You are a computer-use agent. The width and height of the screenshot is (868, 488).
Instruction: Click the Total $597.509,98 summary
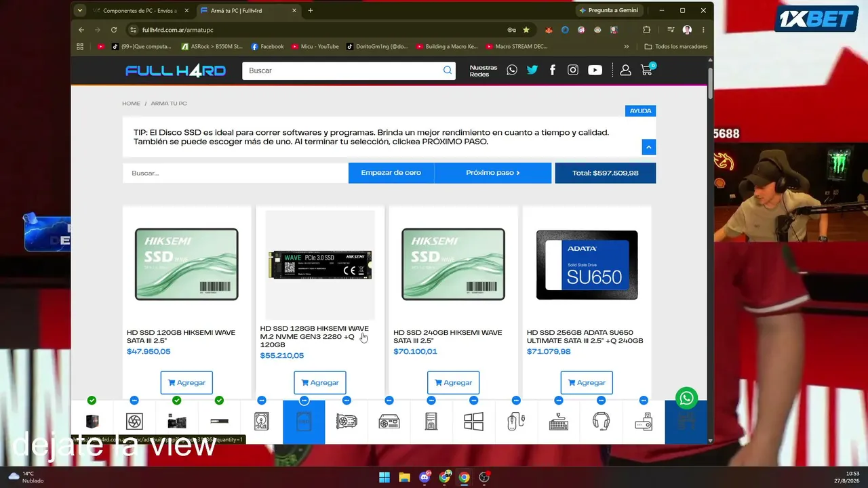click(606, 173)
